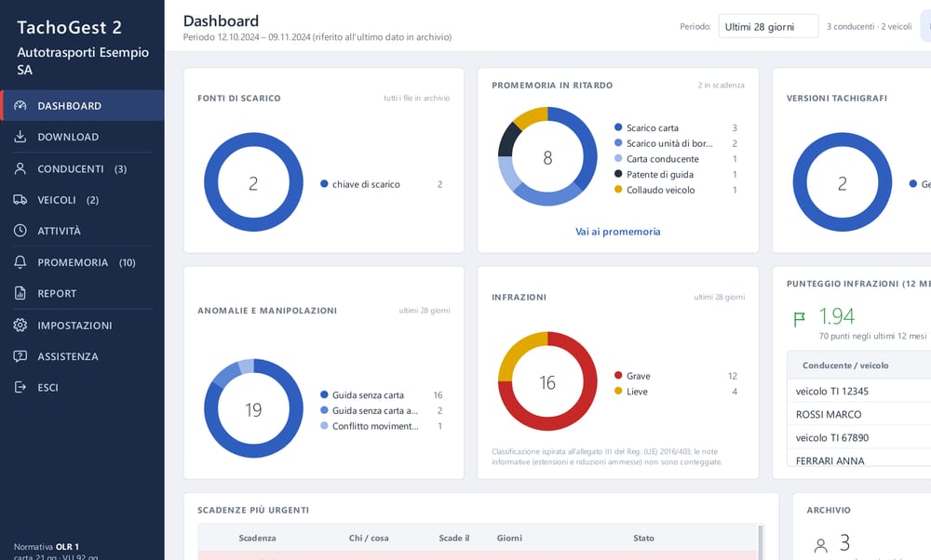
Task: Click the Veicoli truck icon
Action: 20,199
